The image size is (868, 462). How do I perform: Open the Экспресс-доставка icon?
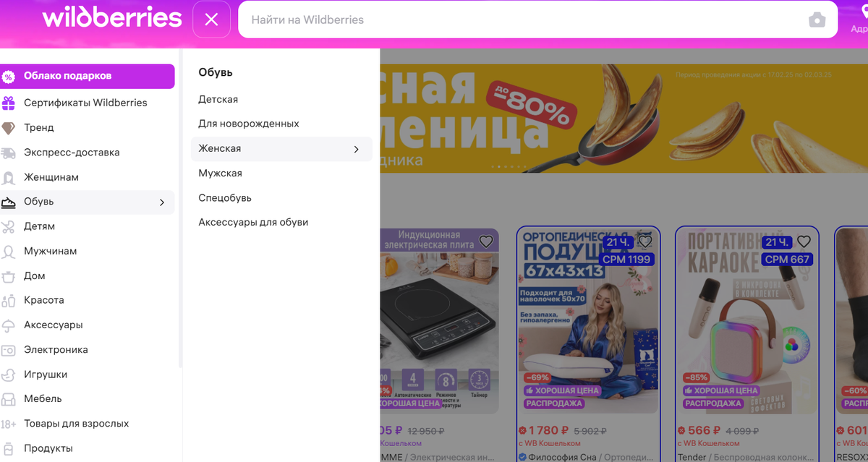11,153
